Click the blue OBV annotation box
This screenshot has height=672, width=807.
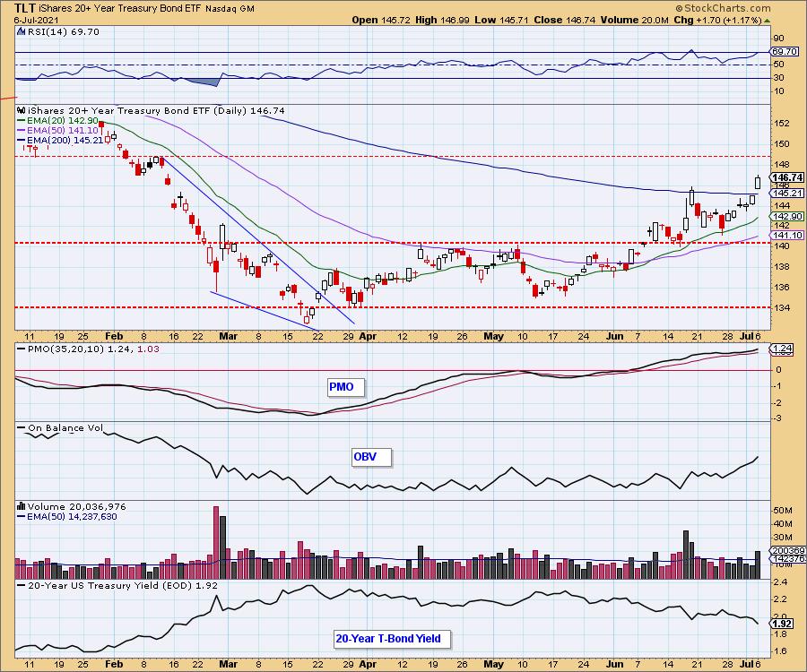pyautogui.click(x=371, y=457)
